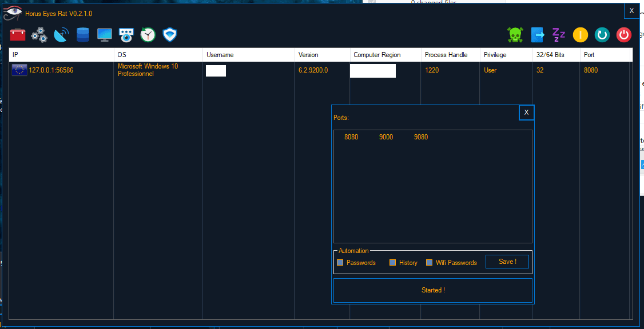This screenshot has height=329, width=644.
Task: Open the blue database icon
Action: pyautogui.click(x=83, y=35)
